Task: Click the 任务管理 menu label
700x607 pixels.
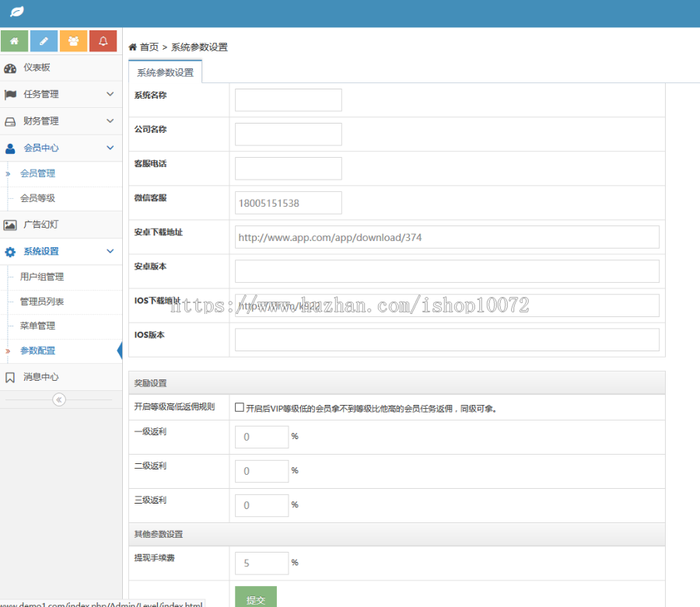Action: coord(41,94)
